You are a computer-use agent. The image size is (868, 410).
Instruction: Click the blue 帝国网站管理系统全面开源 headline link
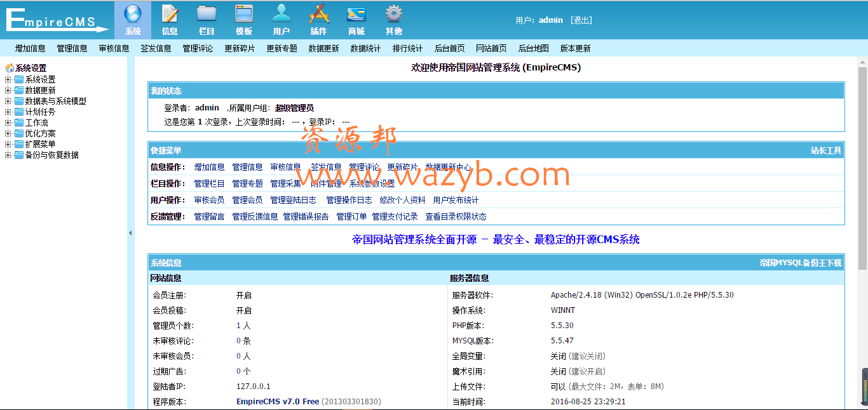496,240
